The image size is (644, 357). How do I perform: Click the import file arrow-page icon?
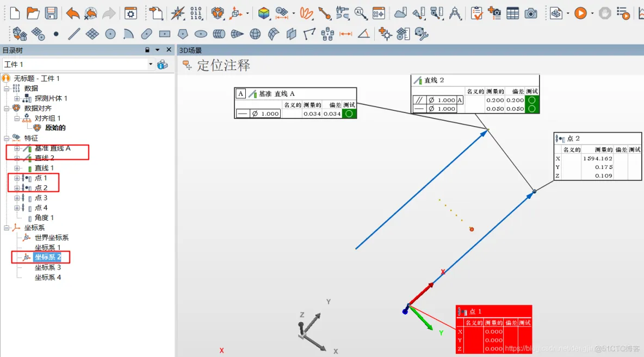click(x=156, y=13)
